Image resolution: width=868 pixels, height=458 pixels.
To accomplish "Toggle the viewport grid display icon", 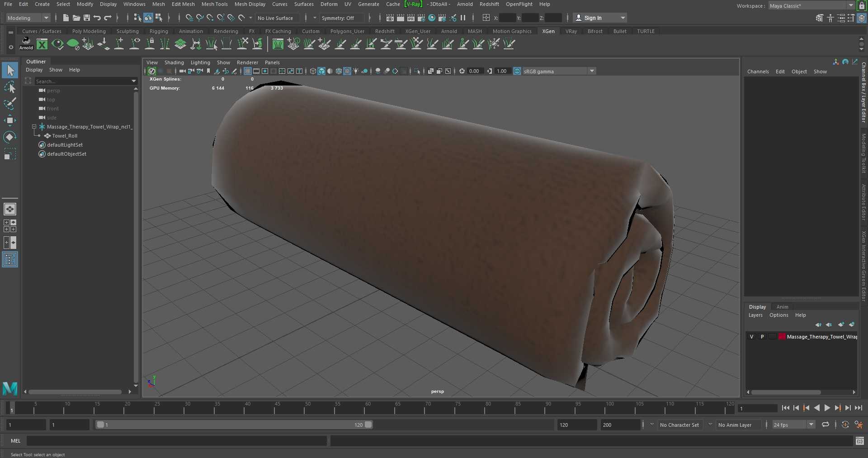I will [x=248, y=71].
